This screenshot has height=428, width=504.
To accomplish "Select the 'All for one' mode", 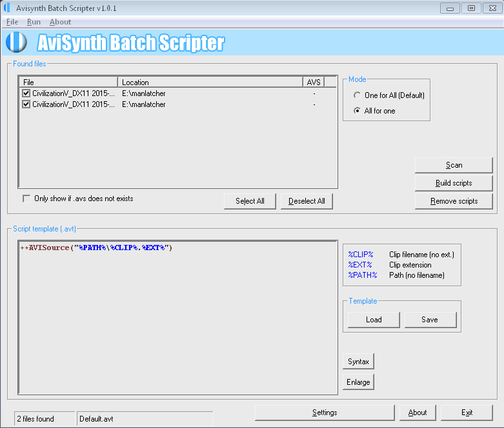I will point(357,111).
